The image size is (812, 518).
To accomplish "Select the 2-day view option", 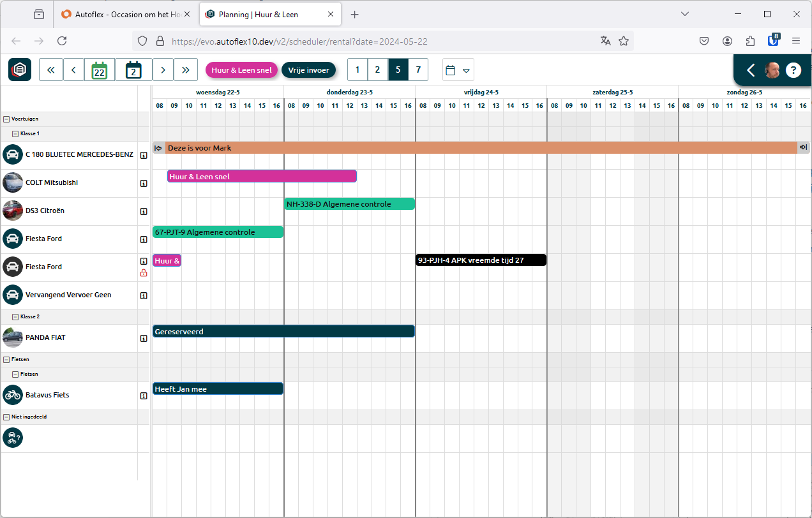I will [x=378, y=70].
